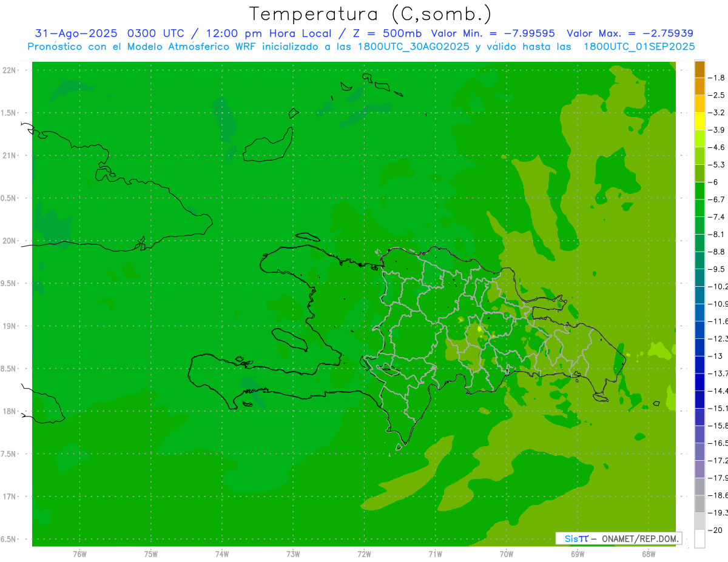This screenshot has height=562, width=728.
Task: Select the purple swatch between -17.2 and -17.9
Action: pyautogui.click(x=699, y=469)
